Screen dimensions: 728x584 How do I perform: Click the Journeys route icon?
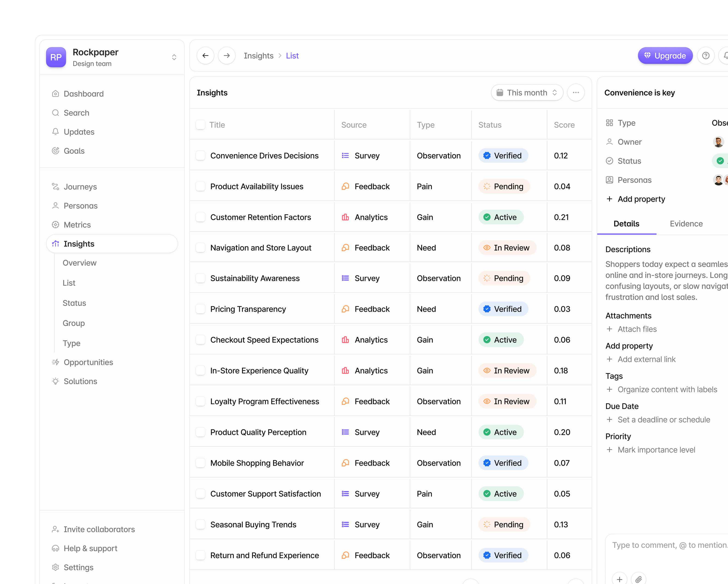(x=55, y=186)
